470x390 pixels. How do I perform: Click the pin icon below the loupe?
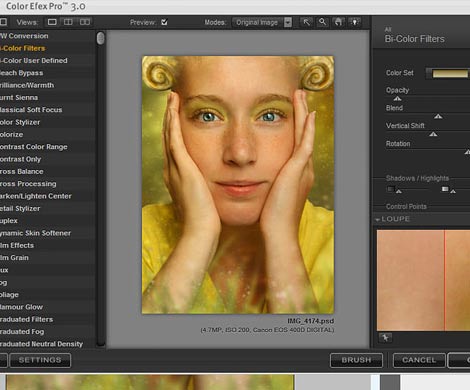coord(386,338)
